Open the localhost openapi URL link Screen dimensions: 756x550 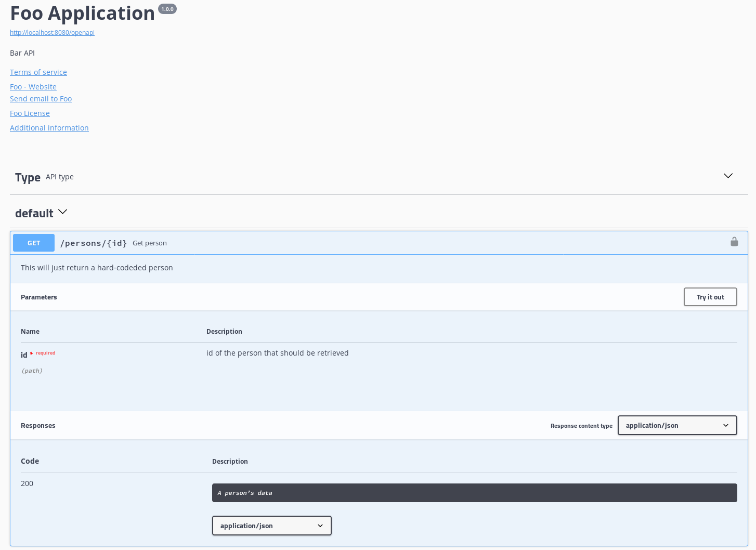(52, 32)
